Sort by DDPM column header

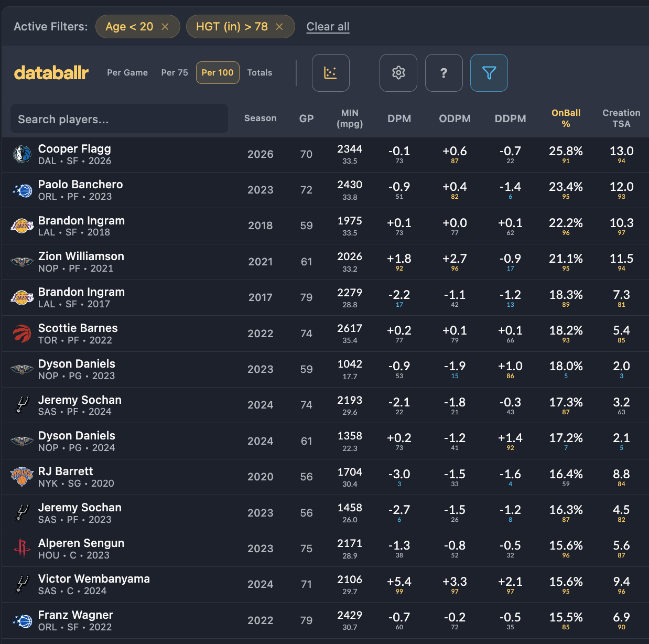pyautogui.click(x=511, y=119)
